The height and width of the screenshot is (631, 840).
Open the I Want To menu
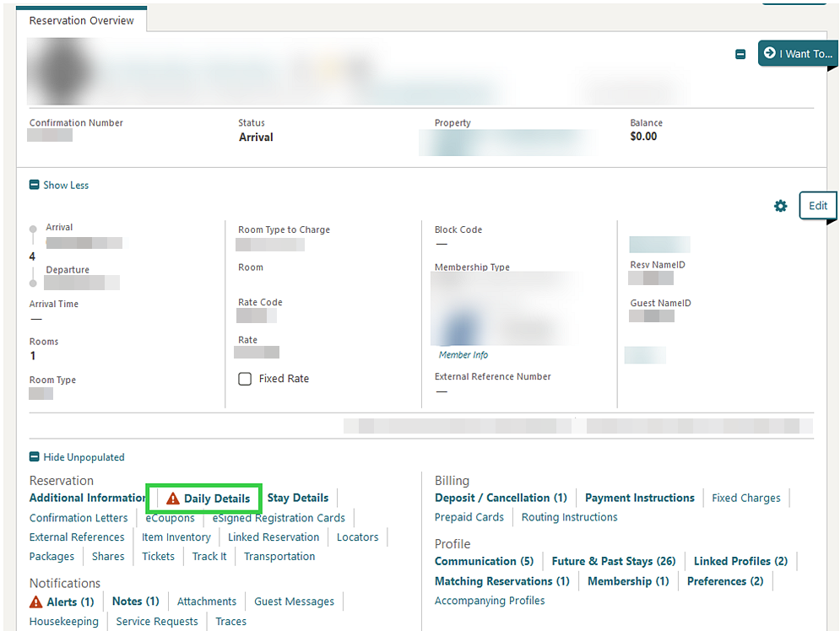point(797,53)
